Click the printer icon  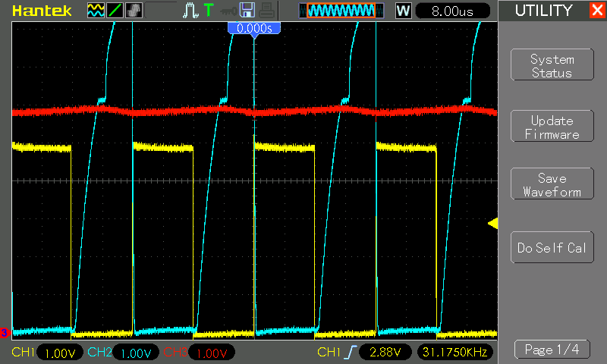pos(265,11)
